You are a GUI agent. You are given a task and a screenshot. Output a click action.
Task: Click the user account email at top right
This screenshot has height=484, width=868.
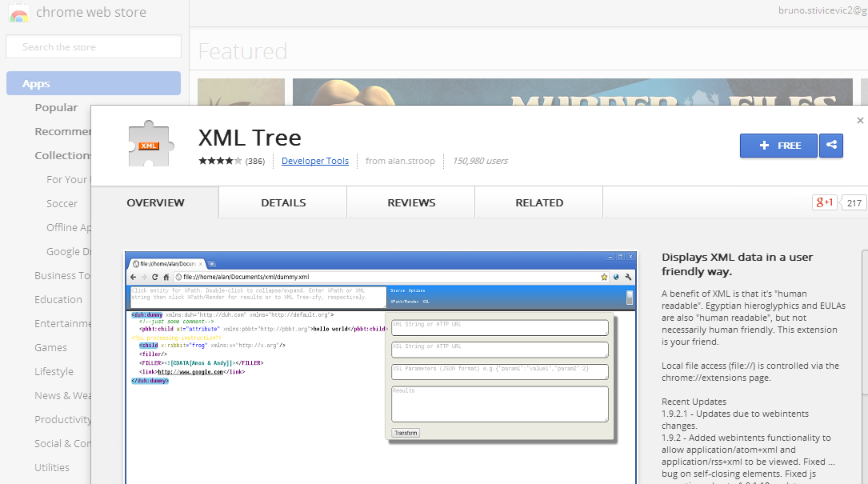(x=822, y=10)
